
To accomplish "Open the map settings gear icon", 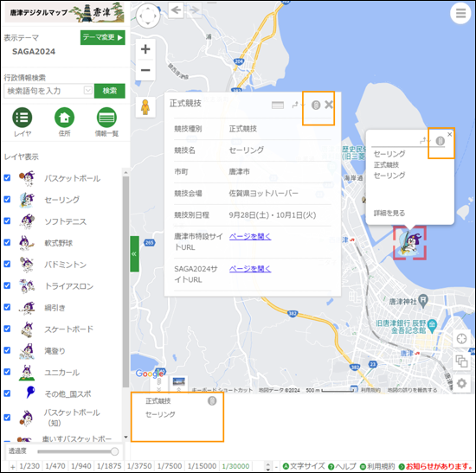I will tap(461, 383).
